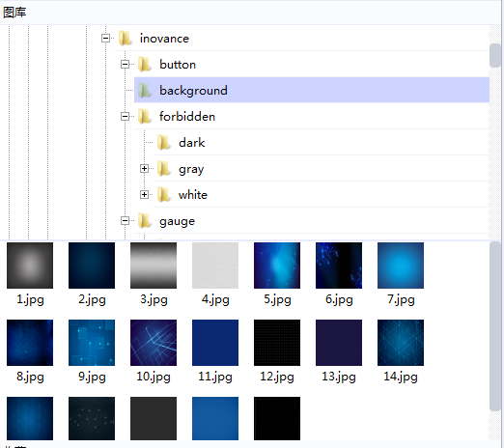Image resolution: width=504 pixels, height=448 pixels.
Task: Pick the 2.jpg dark teal thumbnail
Action: (92, 266)
